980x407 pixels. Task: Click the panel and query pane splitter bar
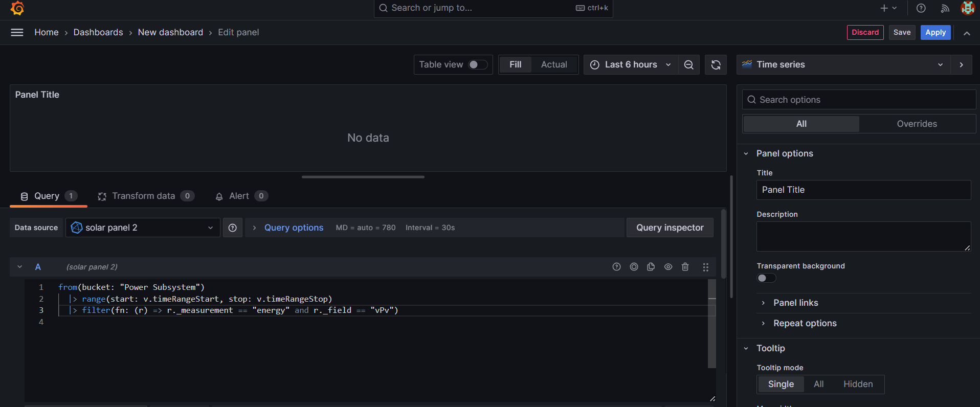363,177
